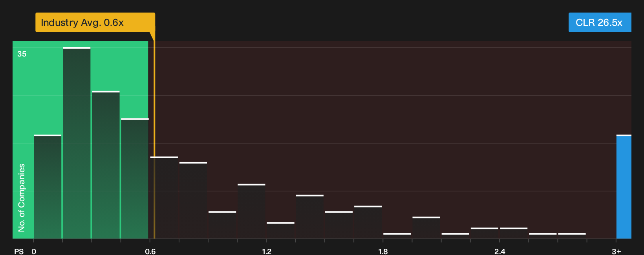Click the dark bar just above 1.2
Screen dimensions: 644x255
(x=280, y=230)
